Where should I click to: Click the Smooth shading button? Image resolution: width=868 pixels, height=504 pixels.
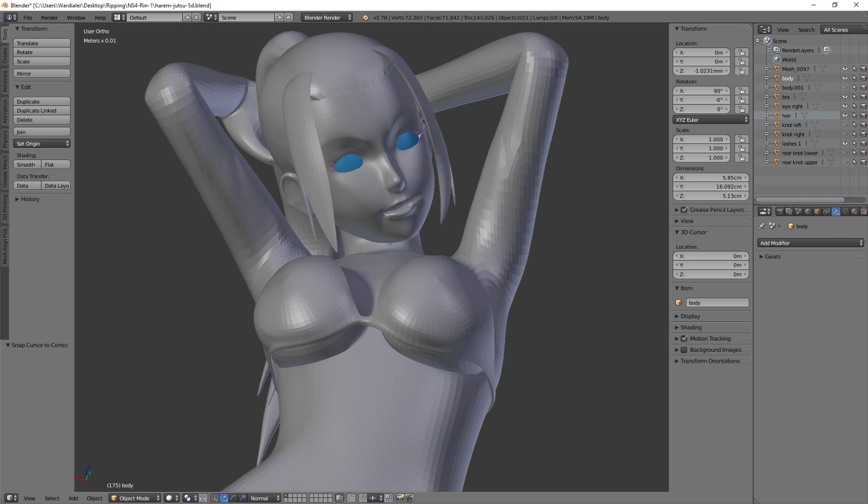[x=27, y=165]
